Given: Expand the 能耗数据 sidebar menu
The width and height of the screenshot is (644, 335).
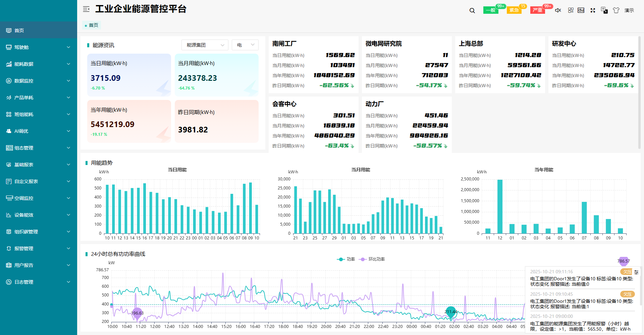Looking at the screenshot, I should pyautogui.click(x=39, y=64).
